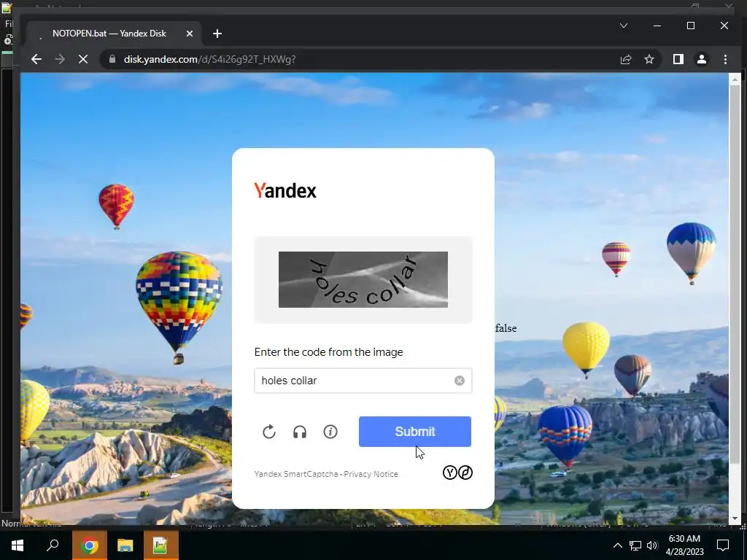Bookmark this tab with star

point(649,59)
